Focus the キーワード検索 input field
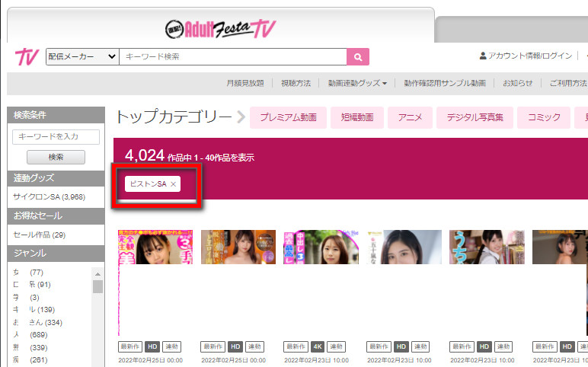The image size is (588, 367). (x=233, y=56)
